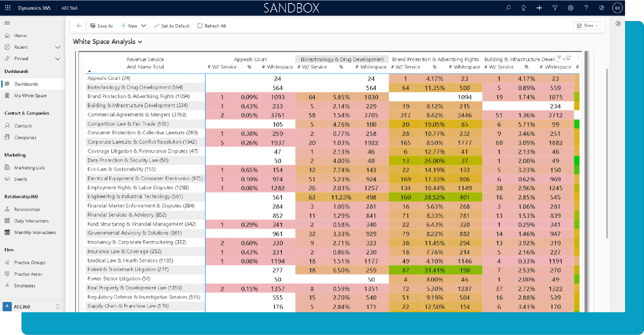Open the New button dropdown arrow
Screen dimensions: 644x335
(144, 26)
